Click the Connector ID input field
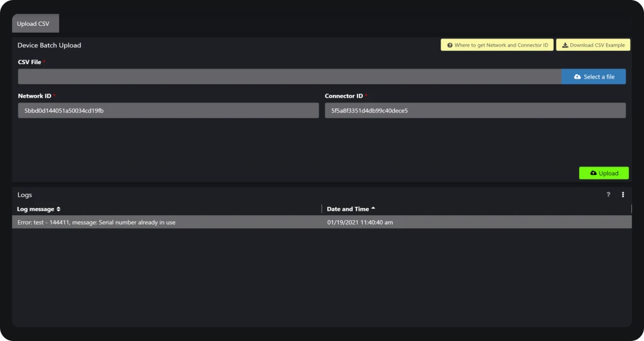This screenshot has height=341, width=644. [475, 110]
